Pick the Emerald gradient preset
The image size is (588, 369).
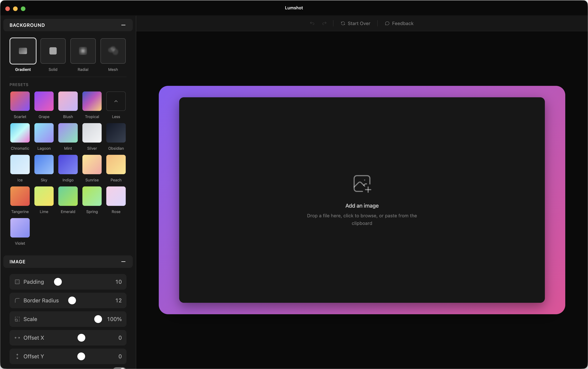(68, 196)
